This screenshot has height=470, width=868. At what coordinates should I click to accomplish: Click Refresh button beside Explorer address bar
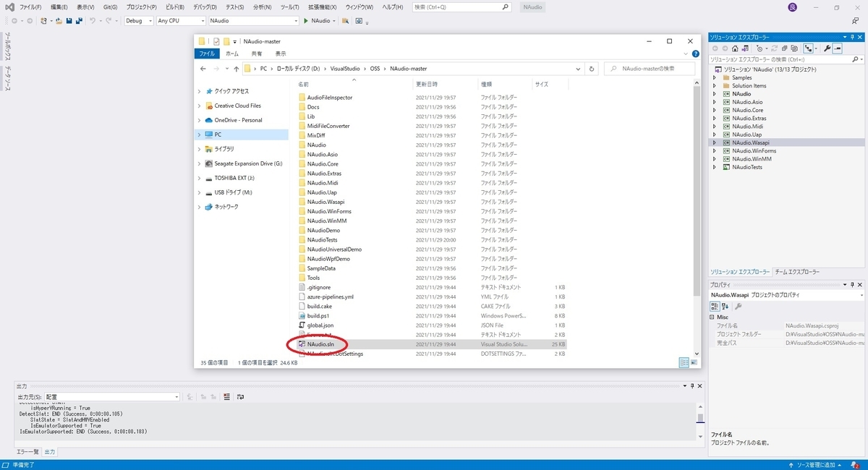pyautogui.click(x=592, y=69)
